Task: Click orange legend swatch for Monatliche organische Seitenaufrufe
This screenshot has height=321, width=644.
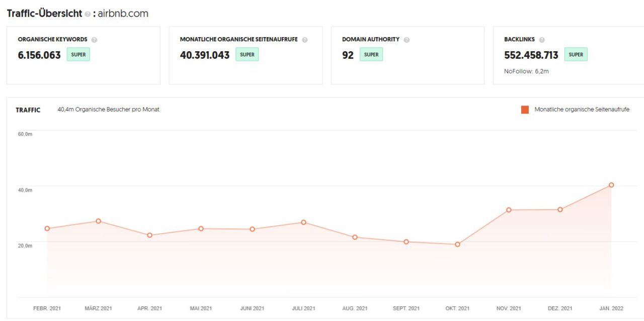Action: point(525,110)
